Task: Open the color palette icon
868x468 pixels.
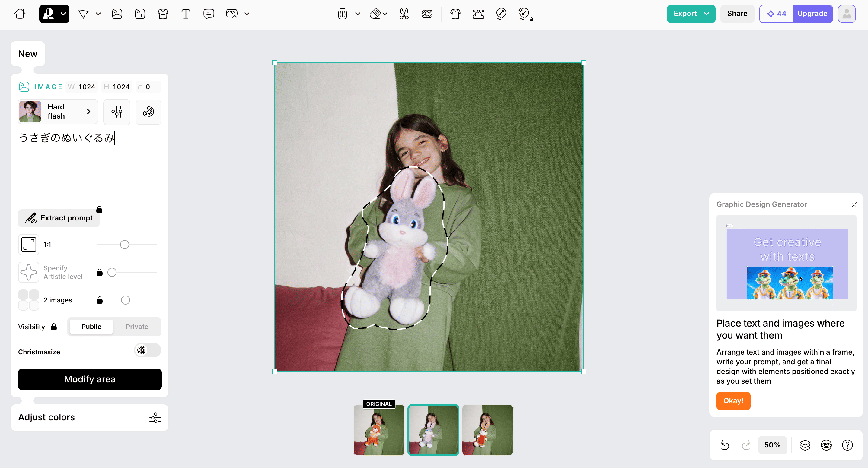Action: tap(148, 112)
